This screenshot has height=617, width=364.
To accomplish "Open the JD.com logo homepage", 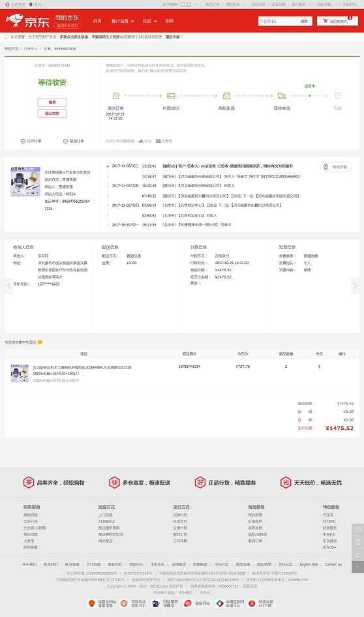I will click(x=27, y=21).
